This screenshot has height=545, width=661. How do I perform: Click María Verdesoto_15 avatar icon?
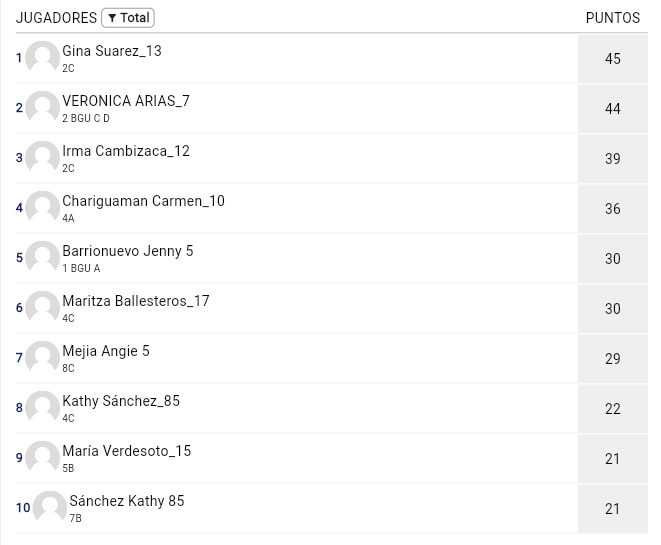pos(42,457)
